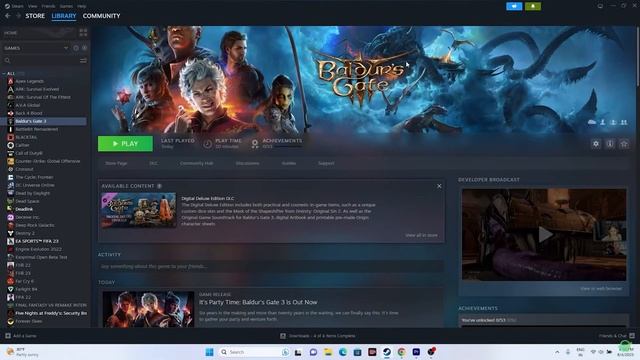Click the library search field
The width and height of the screenshot is (640, 360).
(x=41, y=60)
